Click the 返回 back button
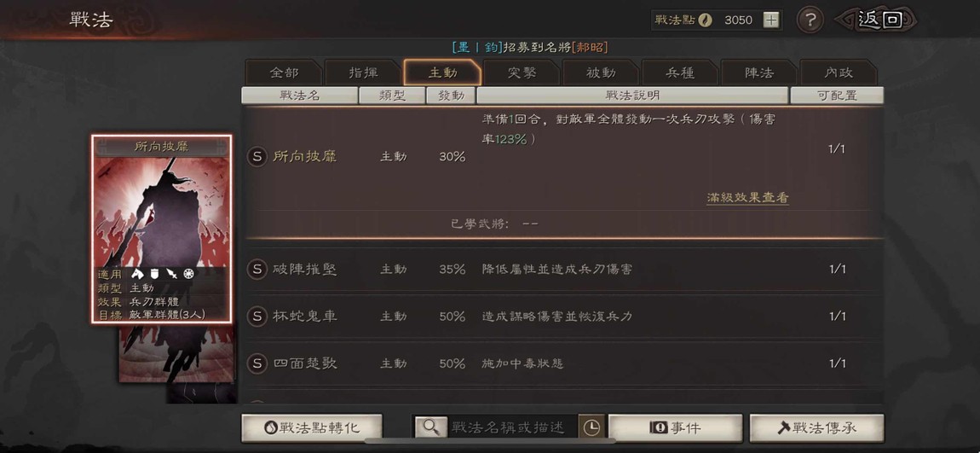980x453 pixels. click(878, 20)
